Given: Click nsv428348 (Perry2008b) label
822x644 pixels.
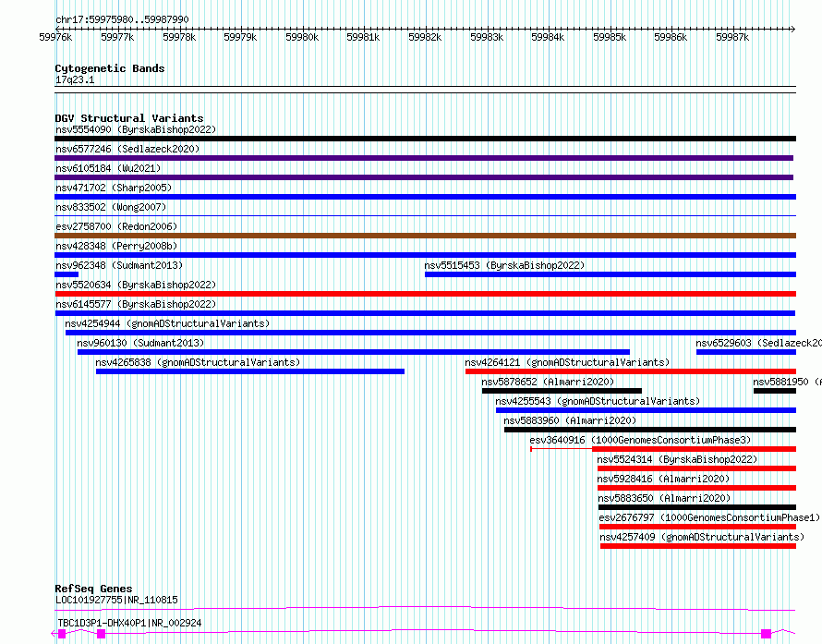Looking at the screenshot, I should point(116,246).
